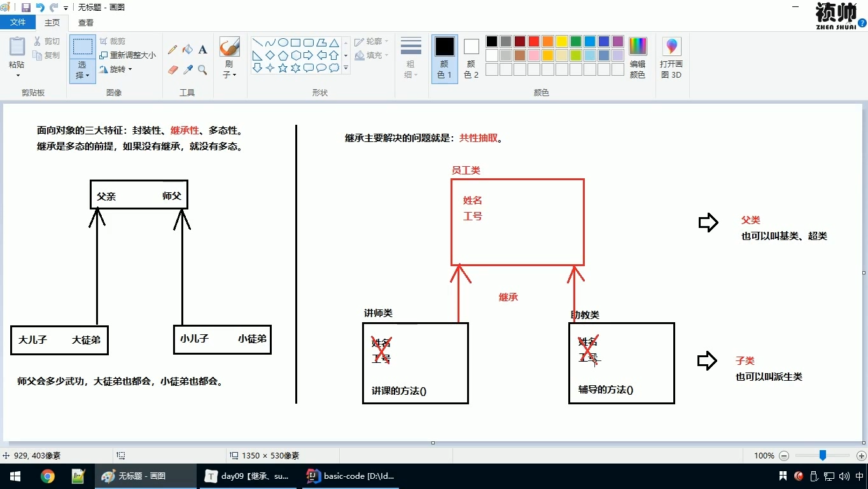Pick the hexagon shape
The image size is (868, 489).
(296, 55)
